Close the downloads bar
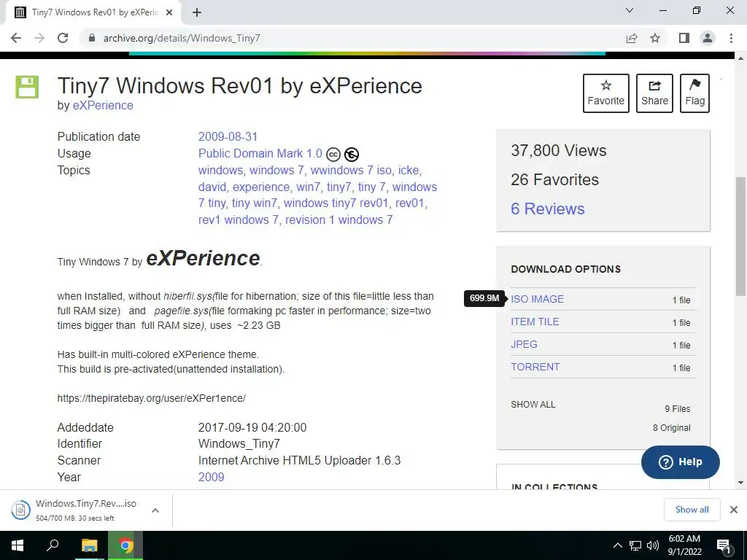 [734, 510]
